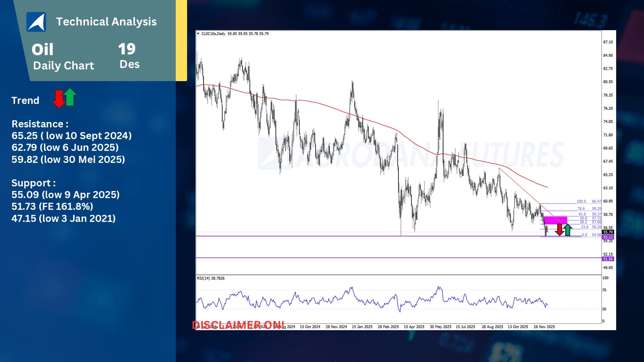
Task: Click the green up arrow on the chart
Action: point(568,230)
